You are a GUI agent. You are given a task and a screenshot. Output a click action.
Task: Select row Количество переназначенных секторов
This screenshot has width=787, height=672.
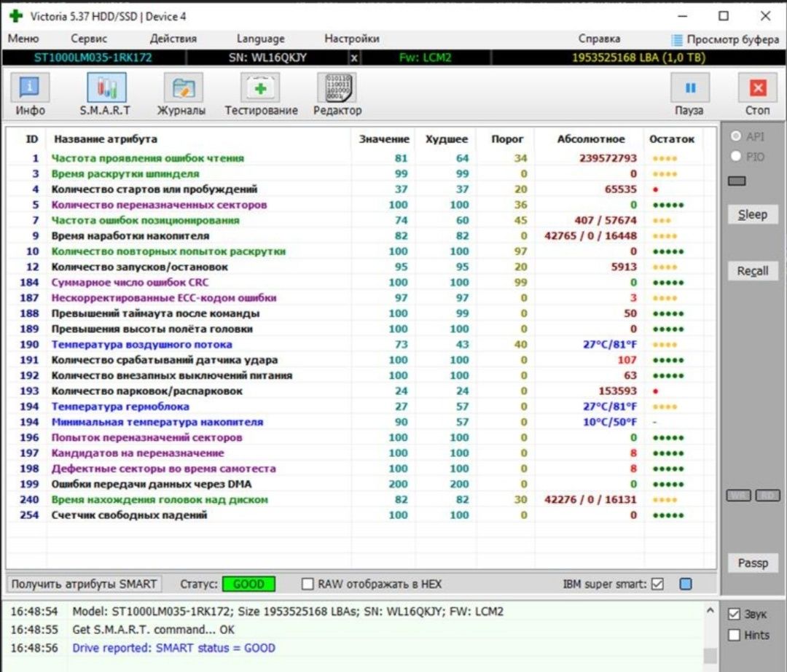click(361, 205)
